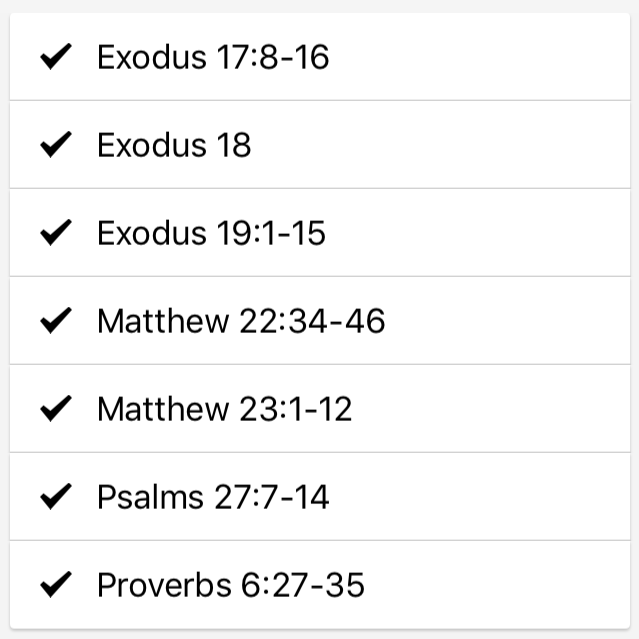Open the Exodus 18 reading label

tap(174, 146)
